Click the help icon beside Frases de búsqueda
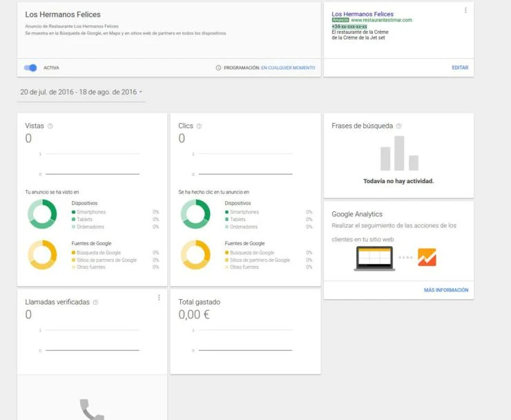The width and height of the screenshot is (511, 420). coord(398,126)
